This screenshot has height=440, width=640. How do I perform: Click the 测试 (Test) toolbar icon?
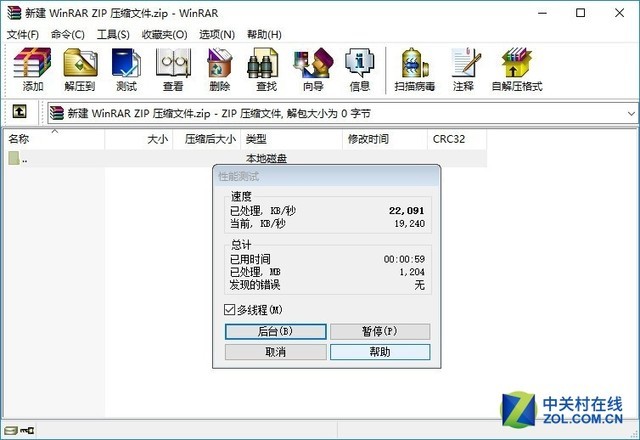[127, 69]
